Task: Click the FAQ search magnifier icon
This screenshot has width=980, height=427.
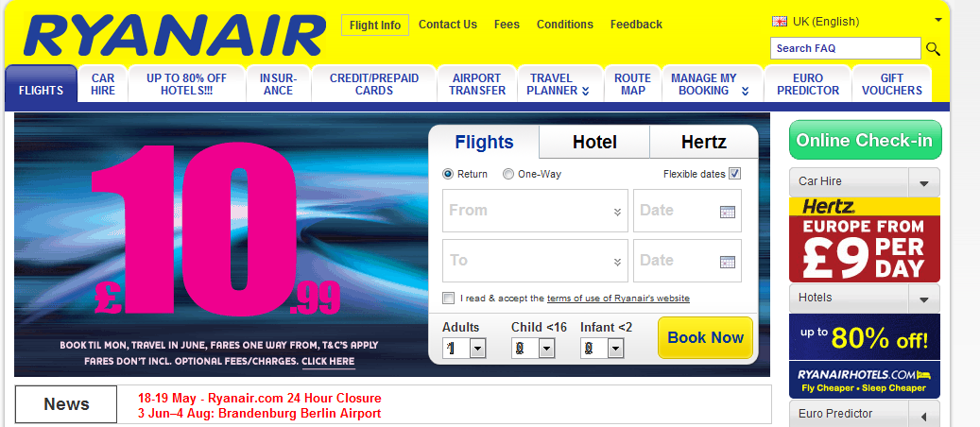Action: click(x=933, y=49)
